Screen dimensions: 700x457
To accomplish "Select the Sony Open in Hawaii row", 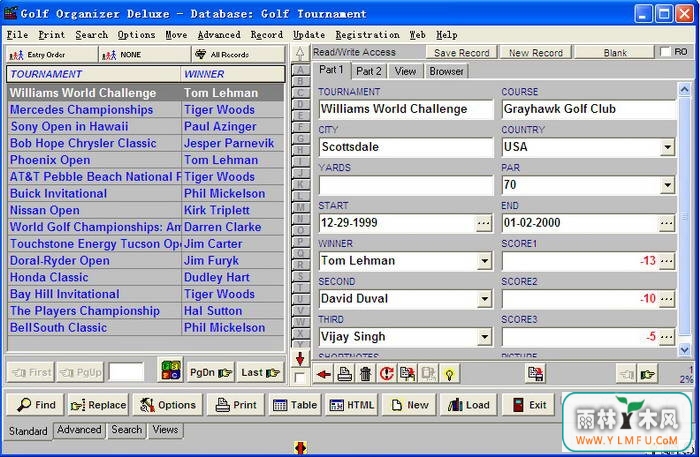I will tap(146, 127).
